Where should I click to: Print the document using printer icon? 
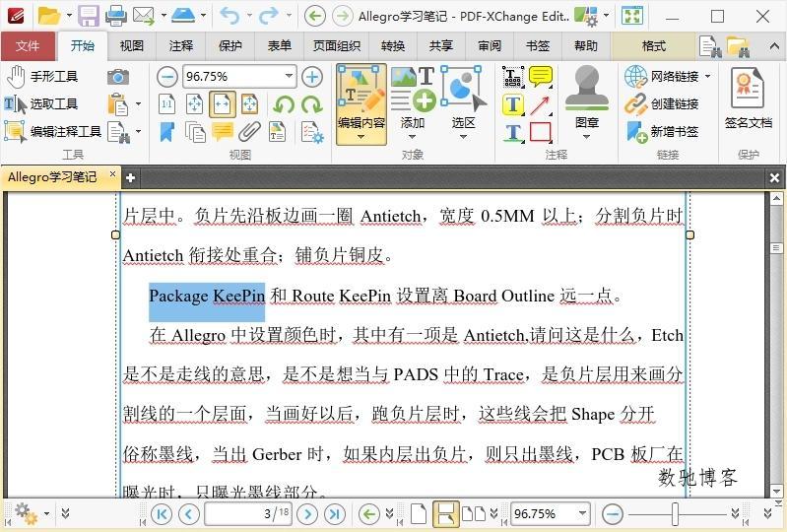[116, 16]
